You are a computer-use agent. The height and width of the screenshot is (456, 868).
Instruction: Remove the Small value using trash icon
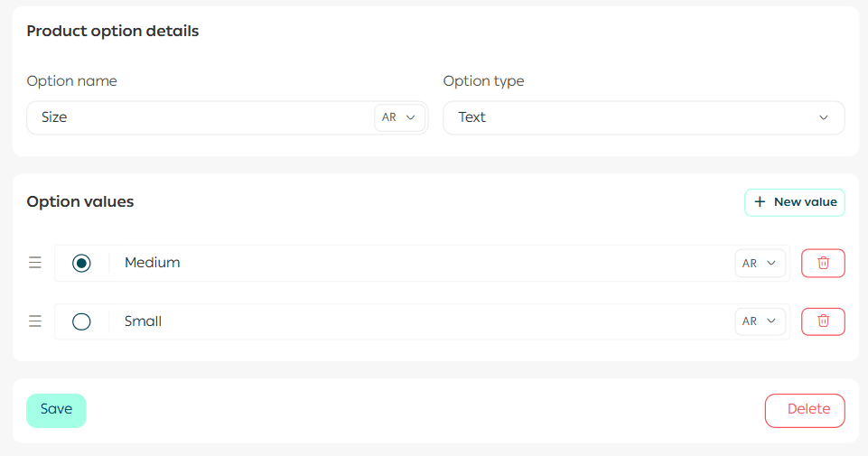click(x=823, y=321)
